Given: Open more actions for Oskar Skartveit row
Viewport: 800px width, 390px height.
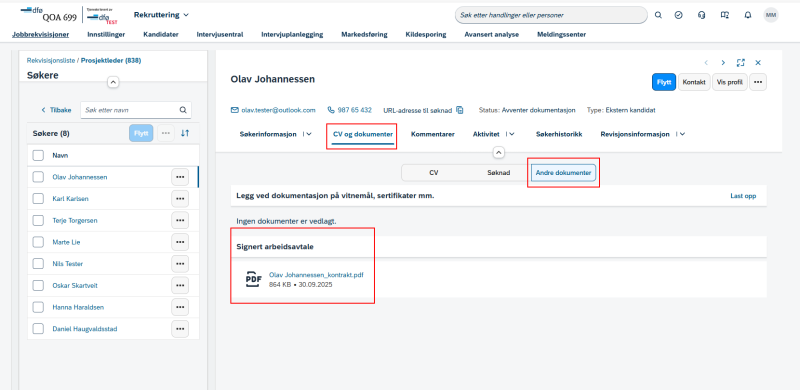Looking at the screenshot, I should pos(180,285).
